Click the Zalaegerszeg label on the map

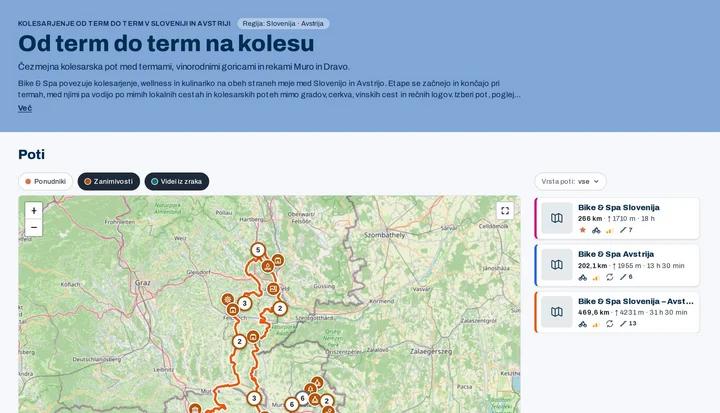click(x=431, y=351)
